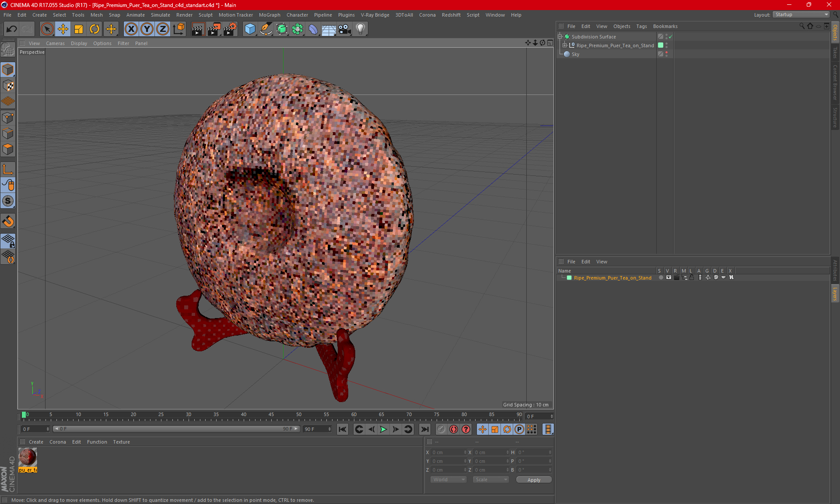
Task: Open the World coordinate dropdown
Action: 448,480
